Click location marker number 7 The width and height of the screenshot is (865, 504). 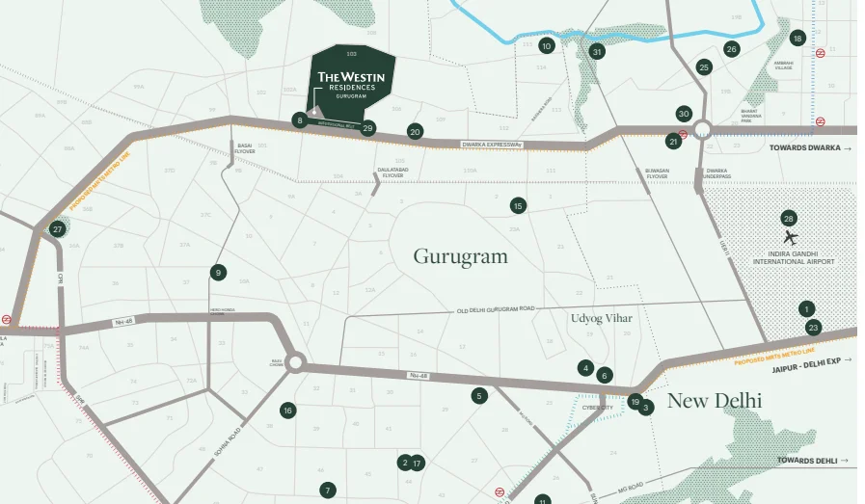(x=328, y=491)
